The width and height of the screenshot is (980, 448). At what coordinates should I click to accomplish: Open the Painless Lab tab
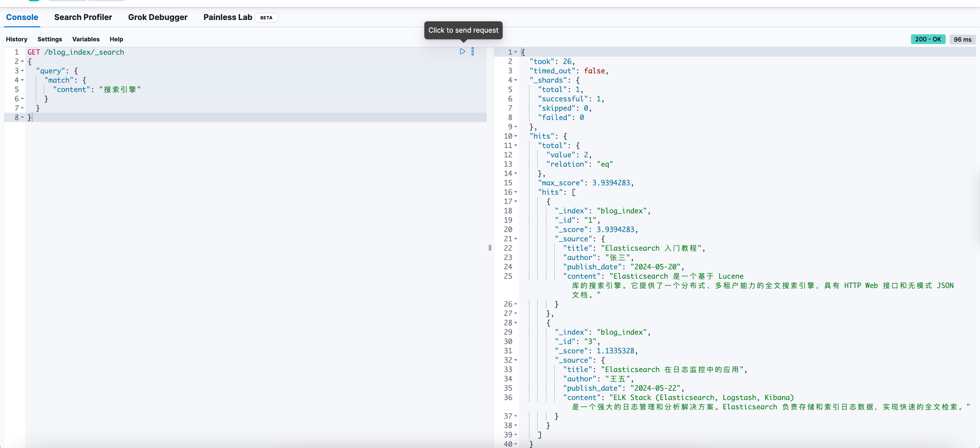[227, 17]
